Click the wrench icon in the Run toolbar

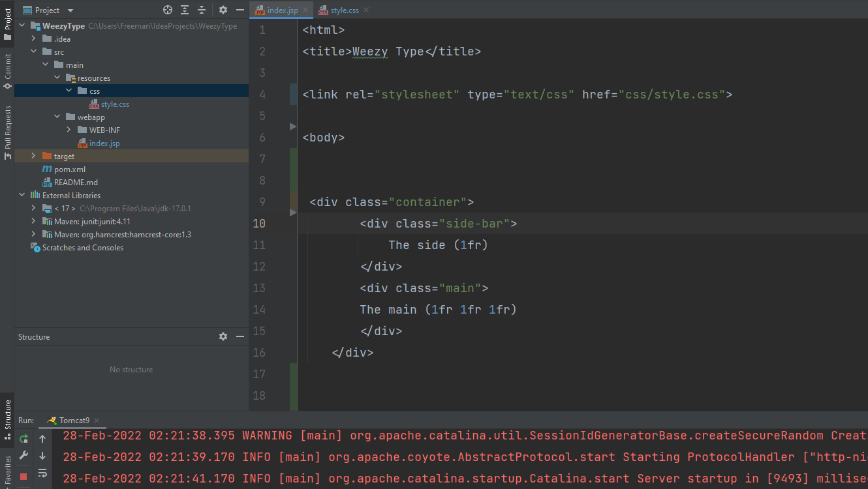click(24, 456)
